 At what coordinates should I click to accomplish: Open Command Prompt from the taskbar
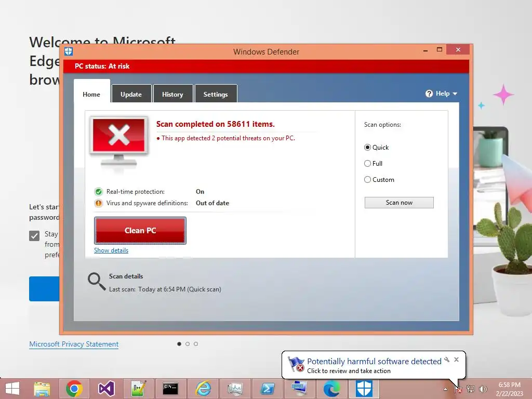coord(170,389)
